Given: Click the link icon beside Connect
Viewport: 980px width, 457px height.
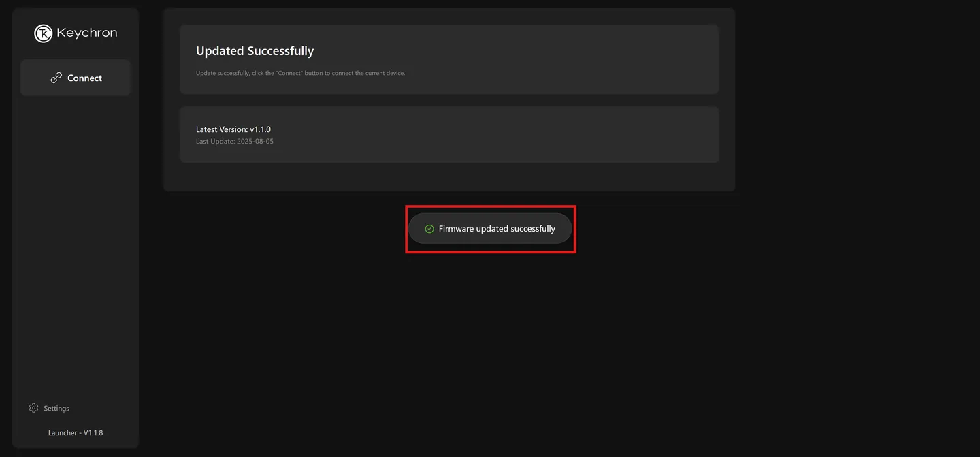Looking at the screenshot, I should click(x=56, y=78).
